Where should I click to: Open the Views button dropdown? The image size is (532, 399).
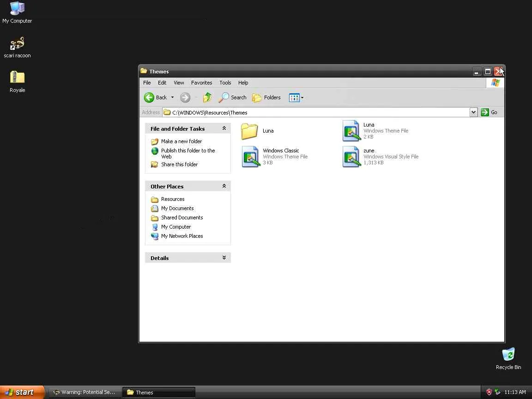click(x=296, y=97)
